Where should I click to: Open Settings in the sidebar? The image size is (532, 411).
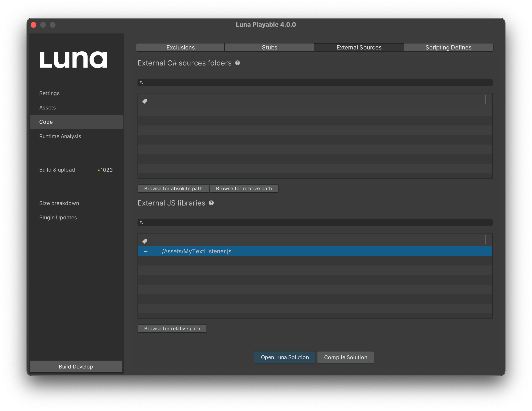(50, 93)
